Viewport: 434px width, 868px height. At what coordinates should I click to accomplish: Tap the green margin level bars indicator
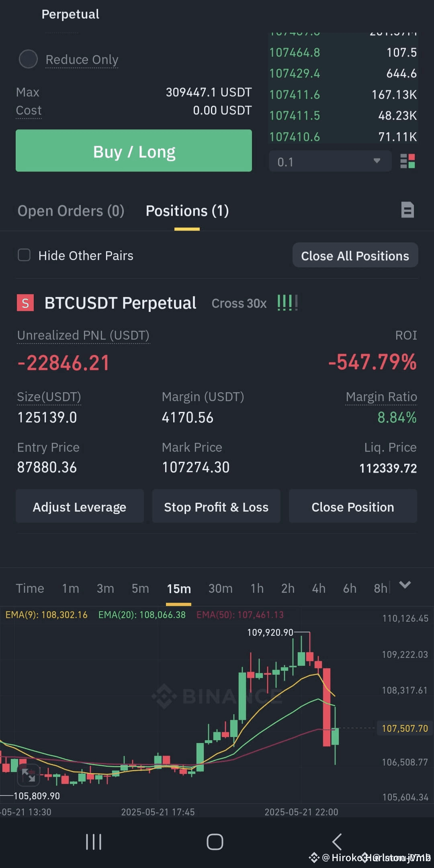tap(287, 303)
